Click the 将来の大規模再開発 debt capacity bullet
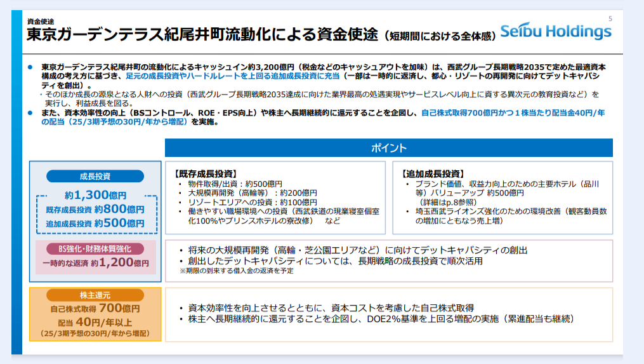This screenshot has width=644, height=364. point(357,250)
